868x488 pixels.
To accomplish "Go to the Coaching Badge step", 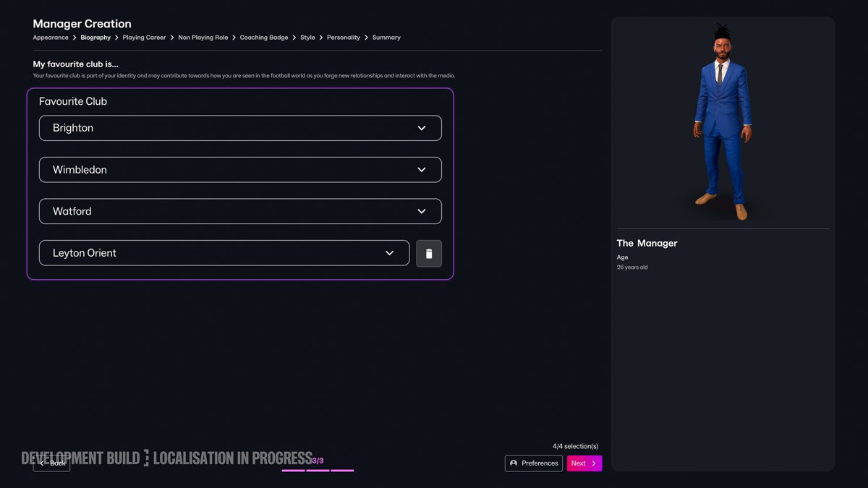I will [x=264, y=38].
